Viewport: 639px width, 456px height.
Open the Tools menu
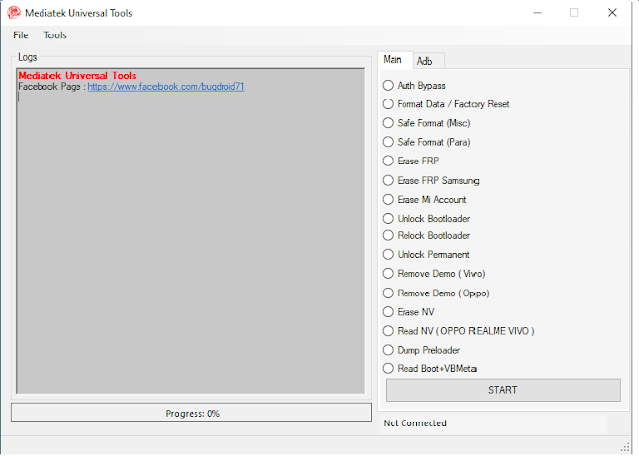coord(55,35)
